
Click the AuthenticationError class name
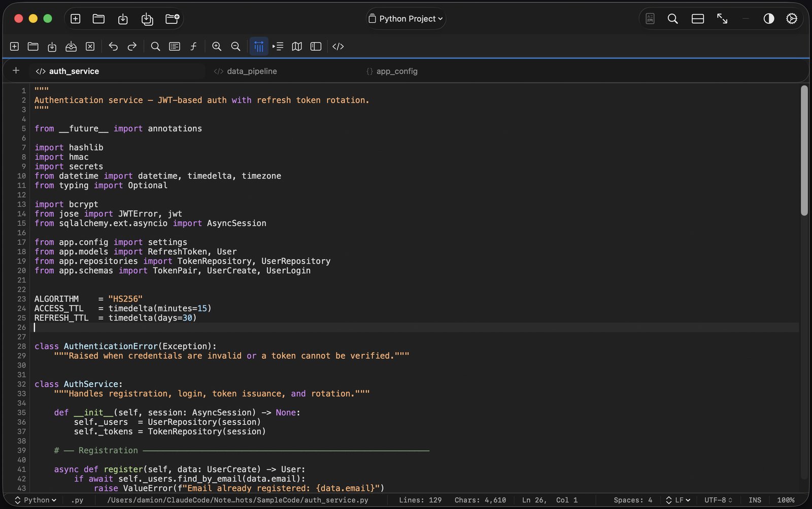[111, 346]
